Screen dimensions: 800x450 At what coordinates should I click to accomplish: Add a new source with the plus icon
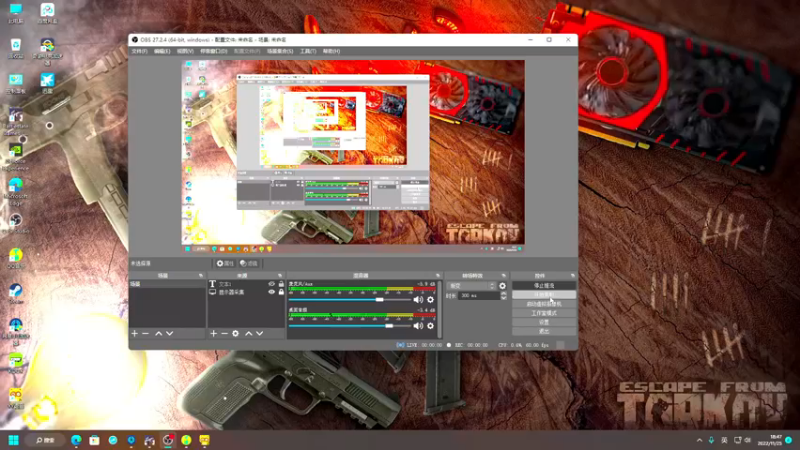click(x=214, y=333)
